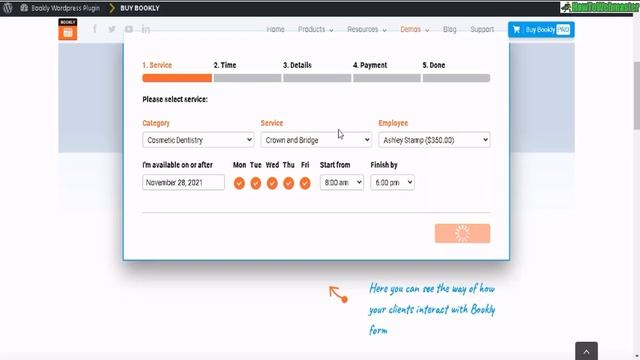The image size is (640, 360).
Task: Go to the Home menu item
Action: pyautogui.click(x=276, y=29)
